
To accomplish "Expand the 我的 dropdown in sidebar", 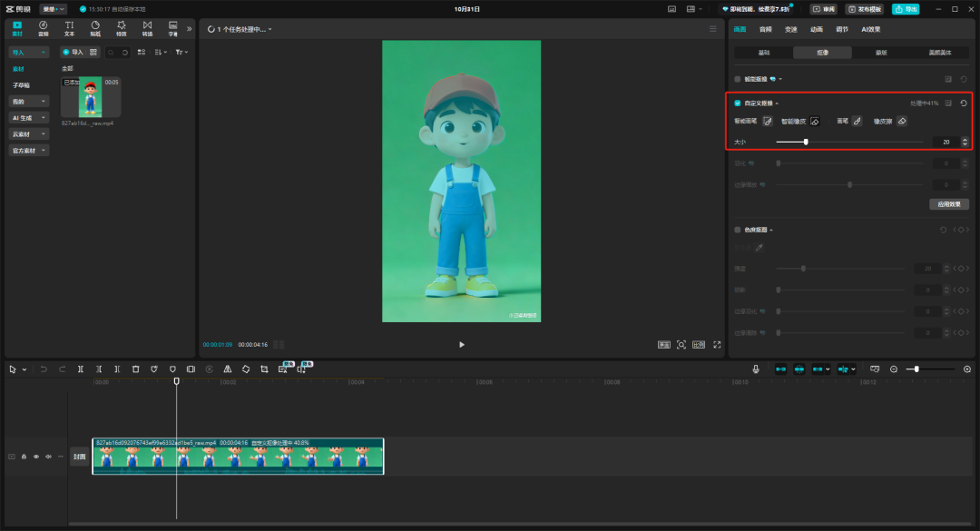I will click(29, 102).
